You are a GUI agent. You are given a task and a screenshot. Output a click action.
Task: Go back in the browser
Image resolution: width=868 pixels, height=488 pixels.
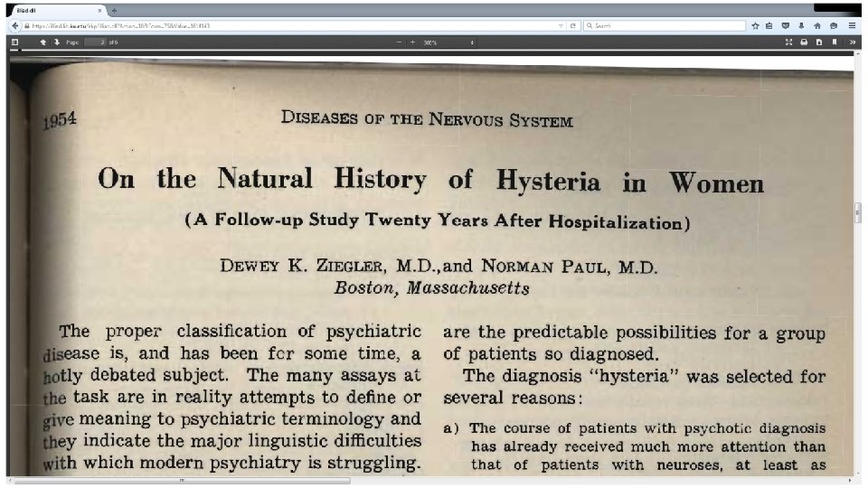click(15, 25)
